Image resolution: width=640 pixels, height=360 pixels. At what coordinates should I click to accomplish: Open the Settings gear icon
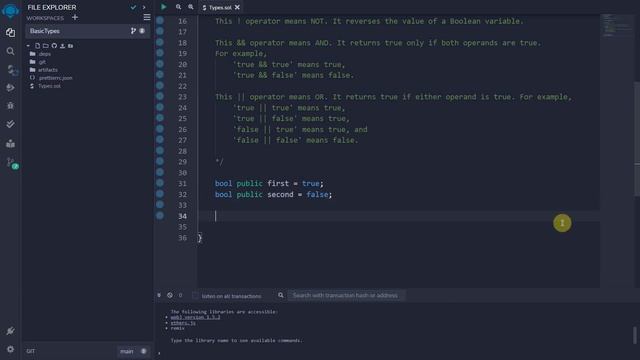(x=10, y=349)
